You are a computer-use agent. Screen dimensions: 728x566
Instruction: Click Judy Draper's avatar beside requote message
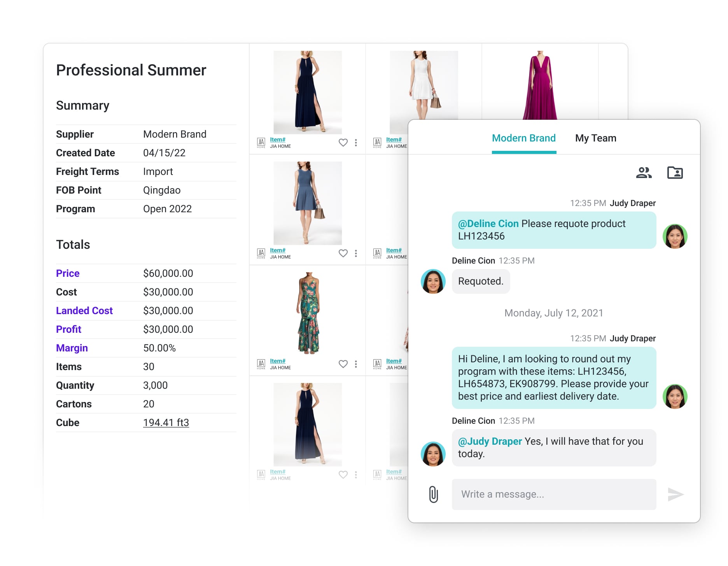[675, 236]
